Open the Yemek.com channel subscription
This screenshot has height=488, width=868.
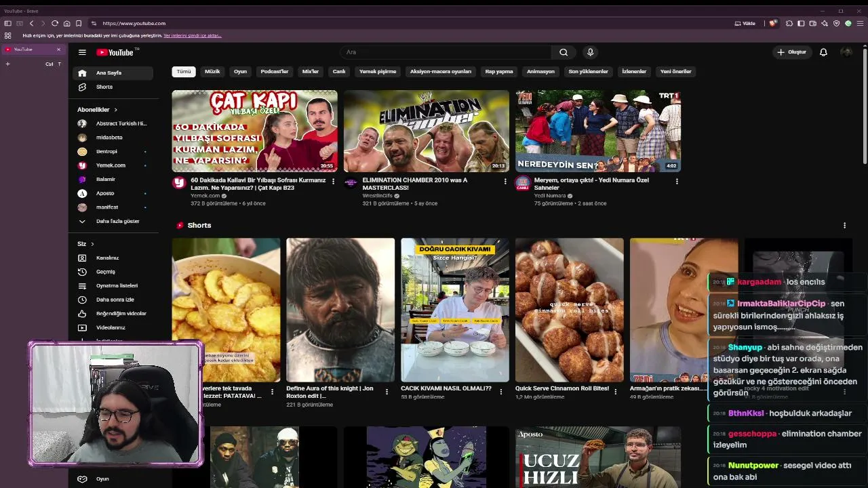113,165
